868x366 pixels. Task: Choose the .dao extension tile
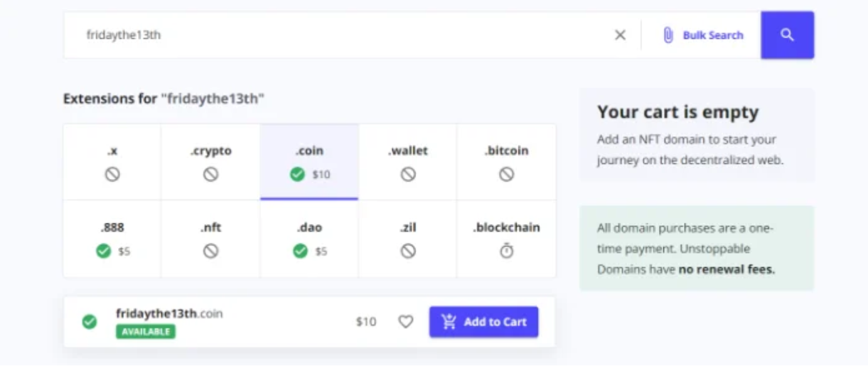coord(309,239)
